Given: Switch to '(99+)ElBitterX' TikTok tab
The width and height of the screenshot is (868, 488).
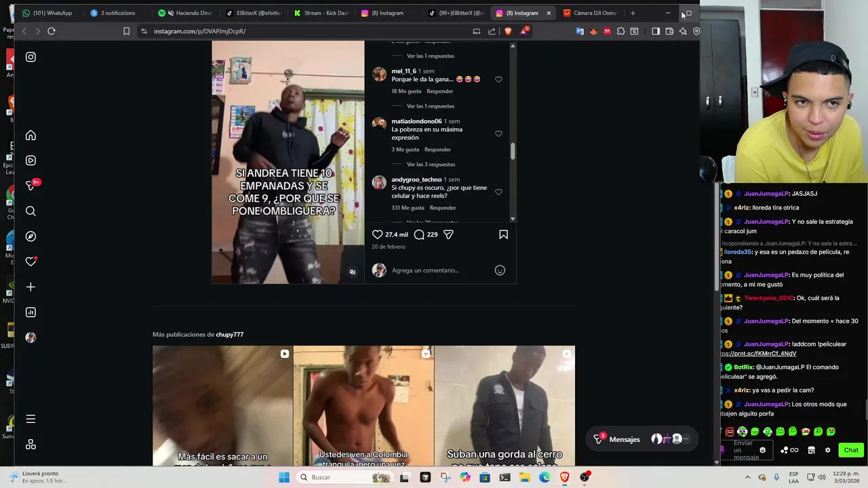Looking at the screenshot, I should click(x=456, y=13).
